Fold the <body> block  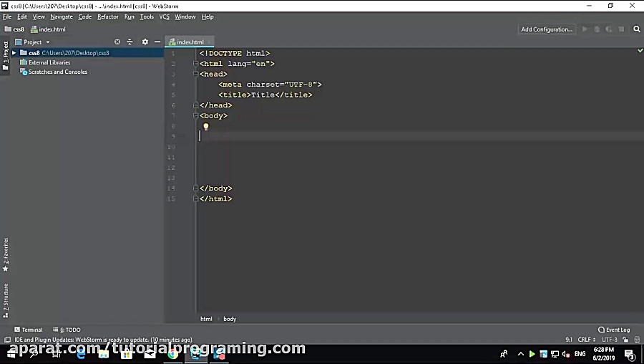point(196,115)
